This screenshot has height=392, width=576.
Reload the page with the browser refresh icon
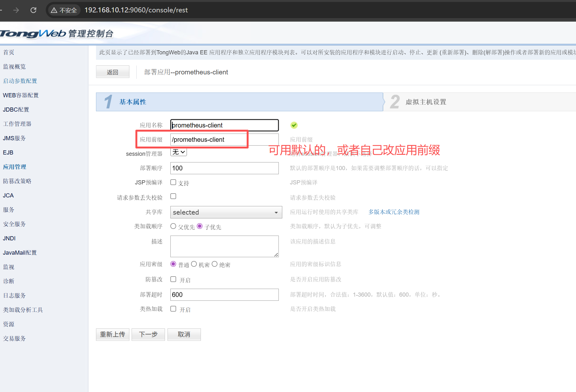(33, 10)
